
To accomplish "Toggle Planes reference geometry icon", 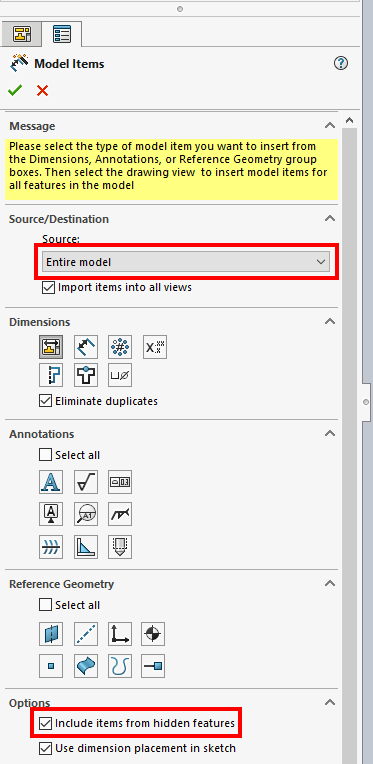I will pyautogui.click(x=51, y=634).
